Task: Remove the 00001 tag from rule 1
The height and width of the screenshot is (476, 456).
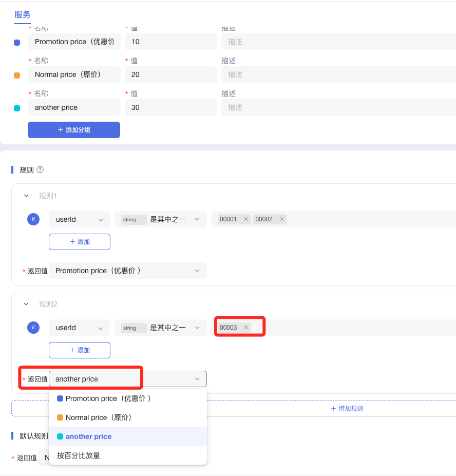Action: pos(246,219)
